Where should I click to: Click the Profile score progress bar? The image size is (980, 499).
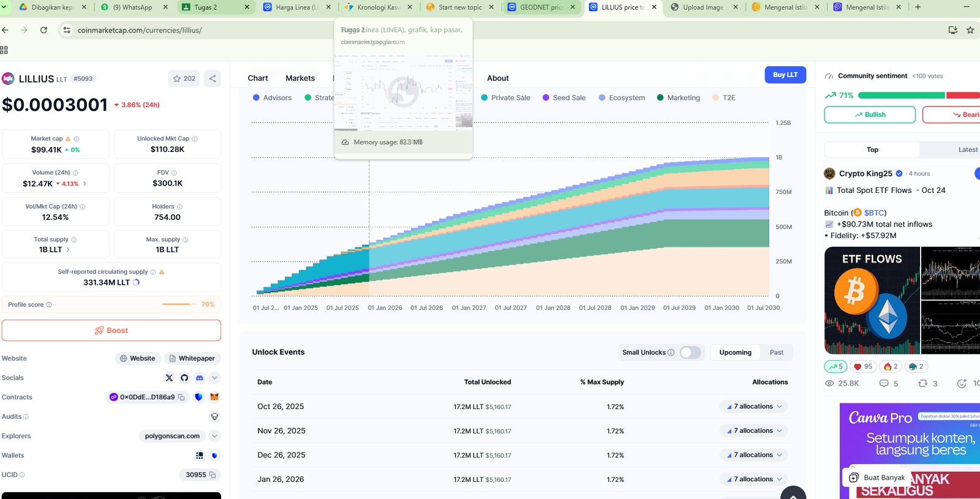179,304
